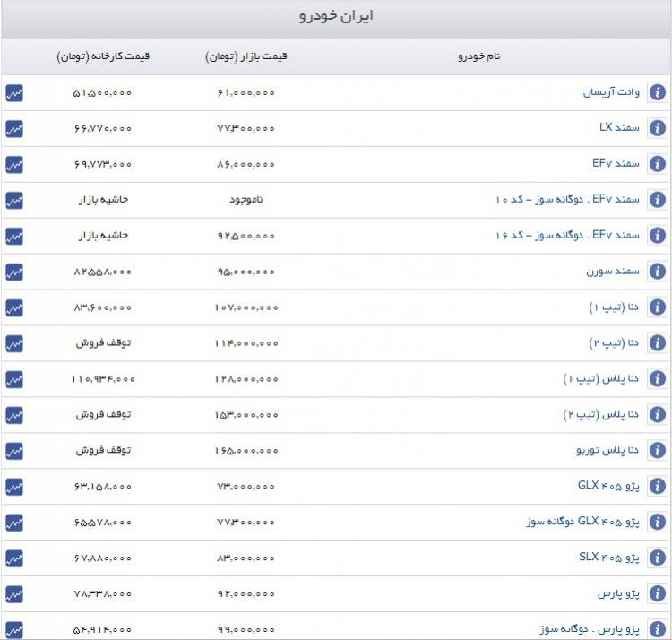Open the price chart for سمند LX
The height and width of the screenshot is (640, 672).
click(14, 128)
